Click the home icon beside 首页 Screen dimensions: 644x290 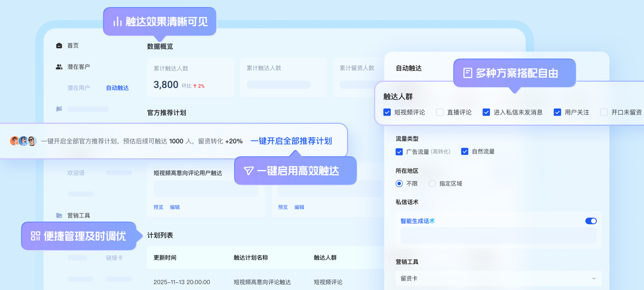(59, 46)
